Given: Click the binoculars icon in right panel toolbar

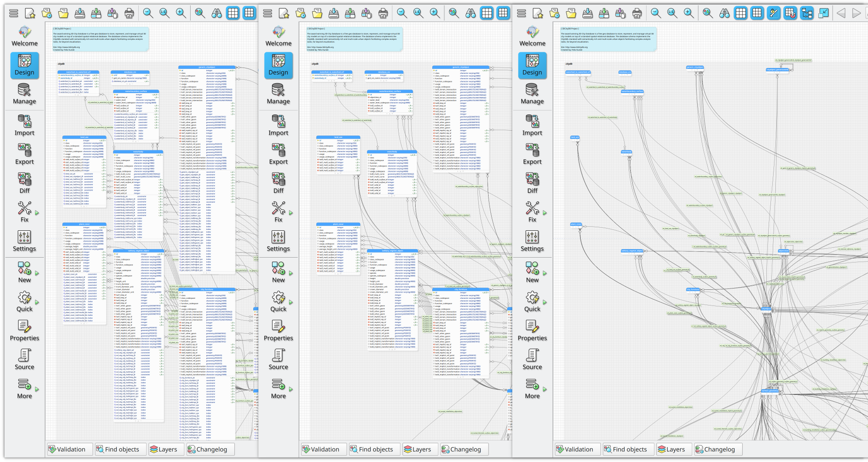Looking at the screenshot, I should click(724, 13).
